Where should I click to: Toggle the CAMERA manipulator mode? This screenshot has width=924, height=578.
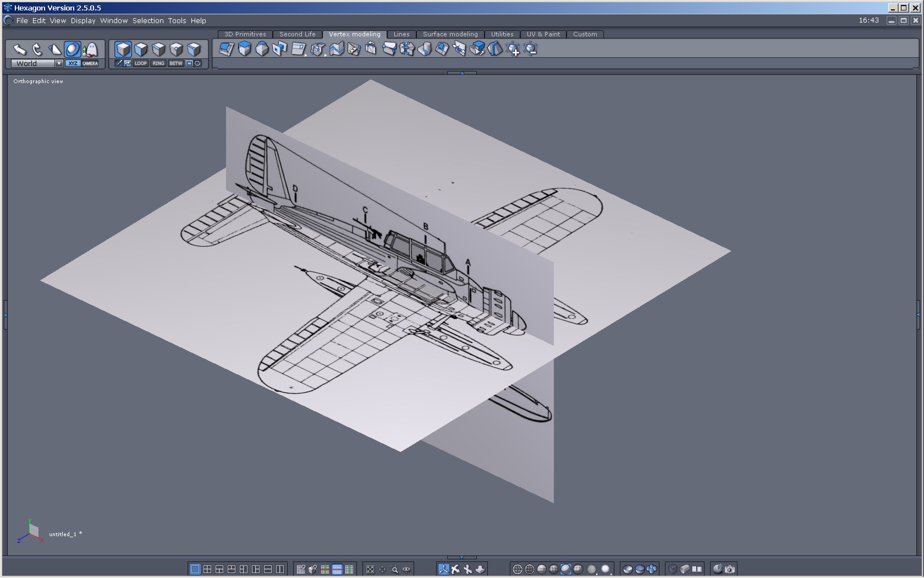coord(90,63)
